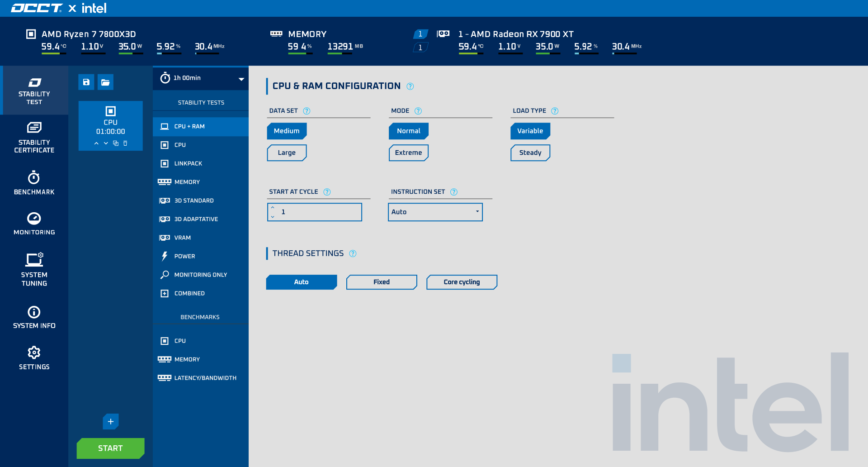
Task: Click the open folder icon
Action: coord(105,82)
